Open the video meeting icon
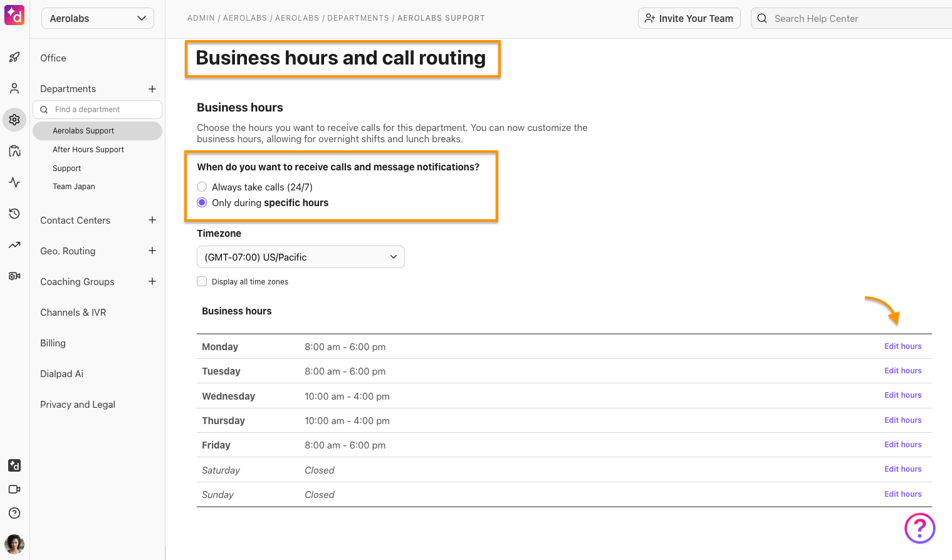 14,489
